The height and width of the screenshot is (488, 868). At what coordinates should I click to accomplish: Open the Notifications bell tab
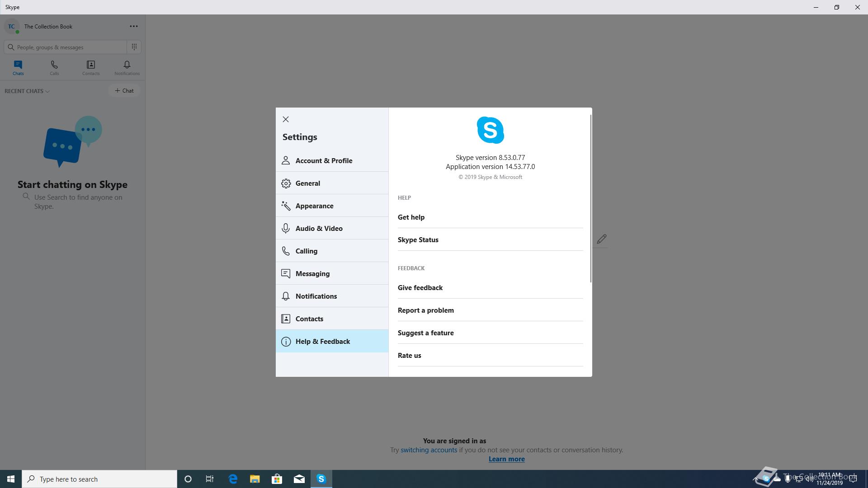pos(127,68)
